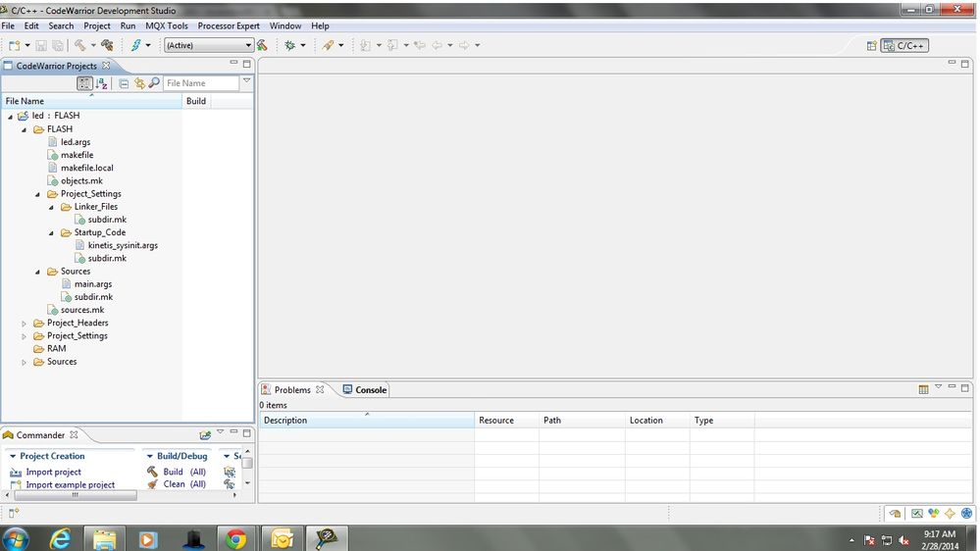This screenshot has height=551, width=980.
Task: Select the Problems tab
Action: point(292,390)
